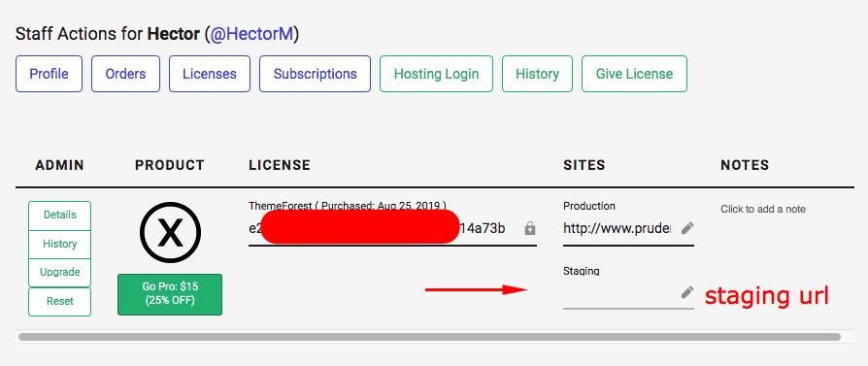Click the 'Click to add a note' text
The image size is (868, 366).
click(x=763, y=210)
